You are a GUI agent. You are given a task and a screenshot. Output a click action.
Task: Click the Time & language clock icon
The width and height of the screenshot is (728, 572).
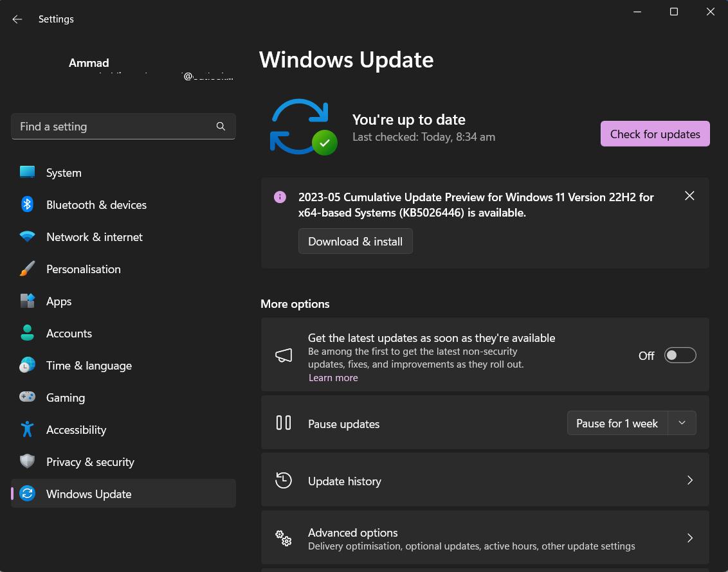click(x=27, y=365)
